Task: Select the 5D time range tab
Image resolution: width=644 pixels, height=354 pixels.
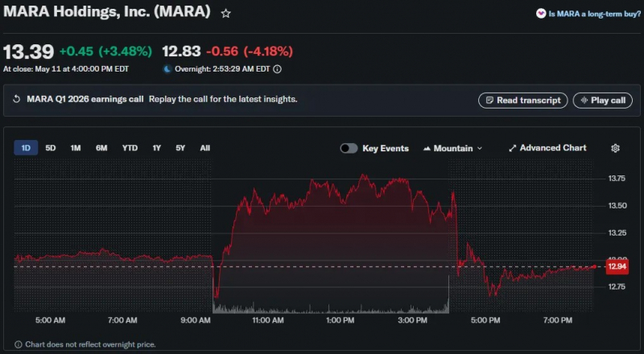Action: (x=51, y=148)
